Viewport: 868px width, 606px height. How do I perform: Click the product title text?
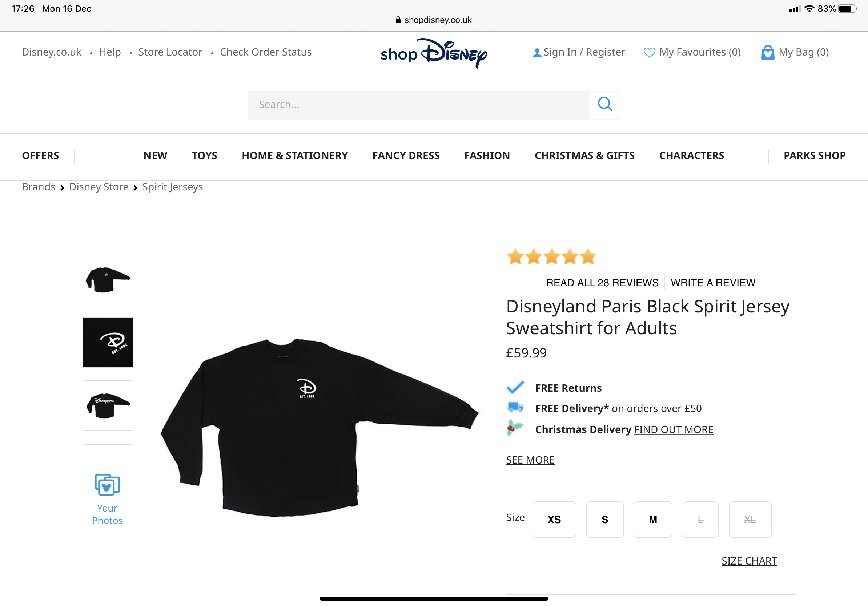(x=648, y=317)
